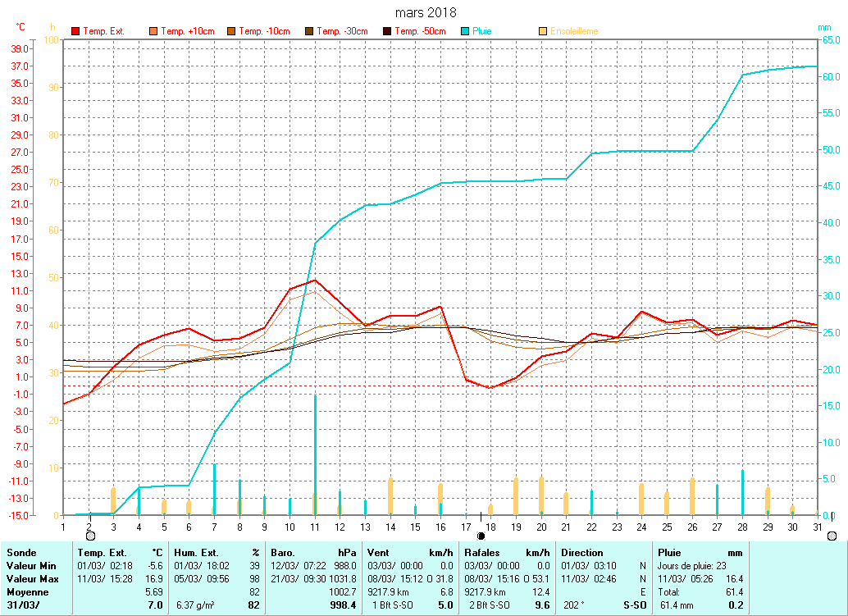Select the cyan Pluie legend swatch

click(465, 31)
